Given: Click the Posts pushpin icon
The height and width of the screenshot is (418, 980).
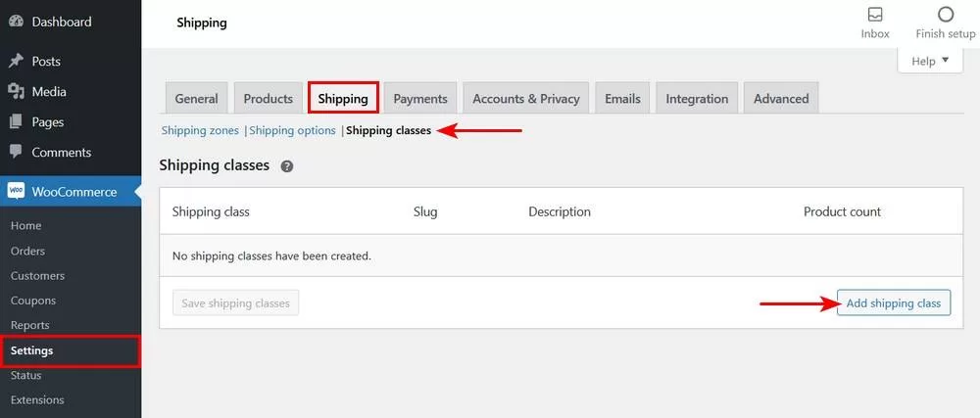Looking at the screenshot, I should coord(16,61).
